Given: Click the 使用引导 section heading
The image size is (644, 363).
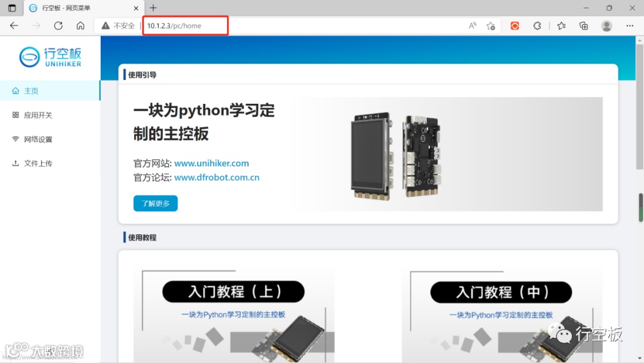Looking at the screenshot, I should tap(142, 75).
